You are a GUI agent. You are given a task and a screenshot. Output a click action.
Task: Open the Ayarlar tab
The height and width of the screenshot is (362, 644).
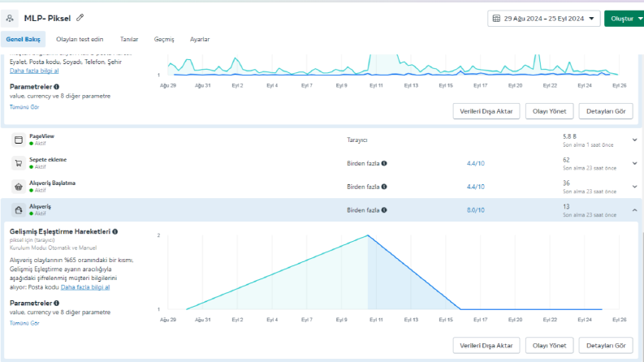200,40
